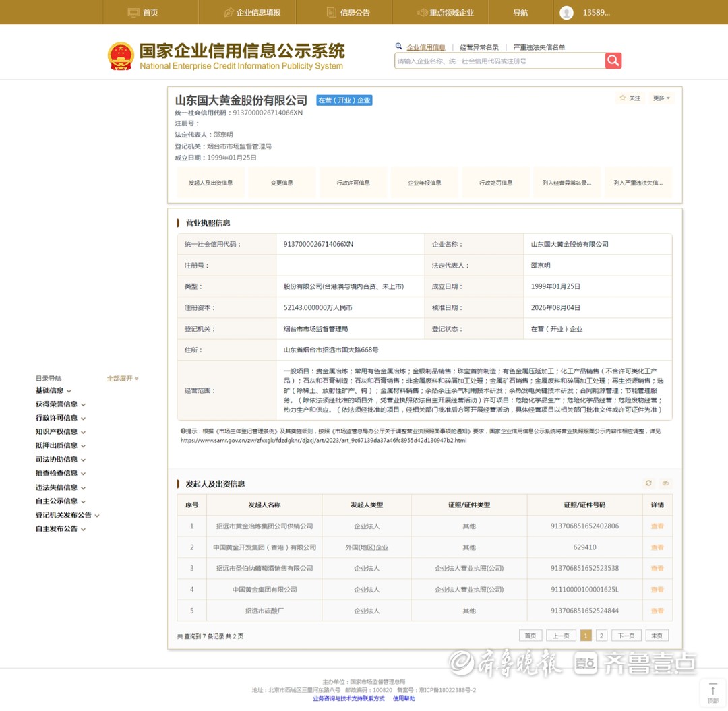Expand 违法失信信息 in the sidebar
The height and width of the screenshot is (711, 728).
[61, 487]
